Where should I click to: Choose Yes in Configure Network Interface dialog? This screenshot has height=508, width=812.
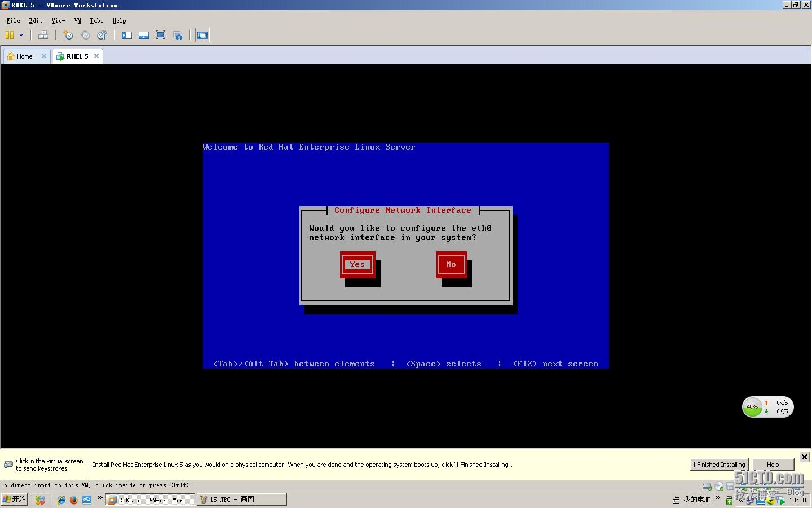[357, 264]
